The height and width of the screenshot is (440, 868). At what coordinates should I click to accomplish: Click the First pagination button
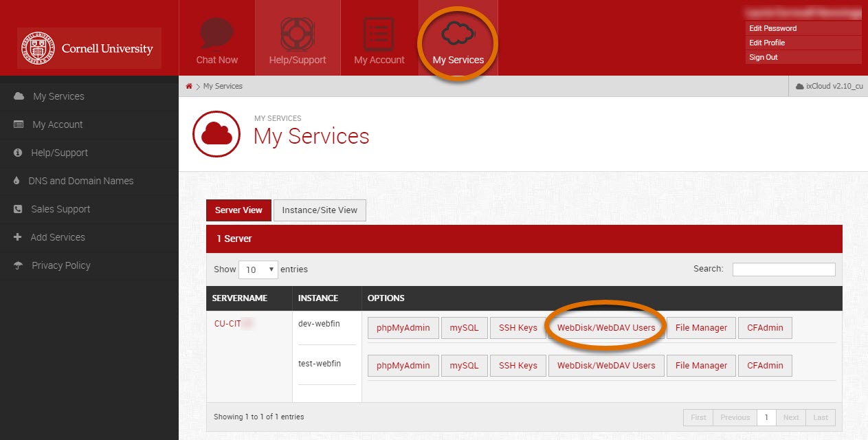coord(698,417)
